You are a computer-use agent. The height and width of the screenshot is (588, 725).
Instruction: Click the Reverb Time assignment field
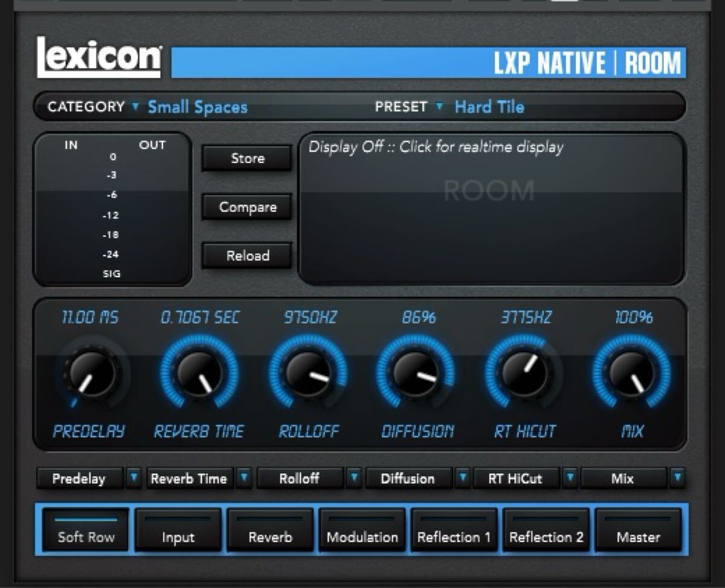point(190,478)
